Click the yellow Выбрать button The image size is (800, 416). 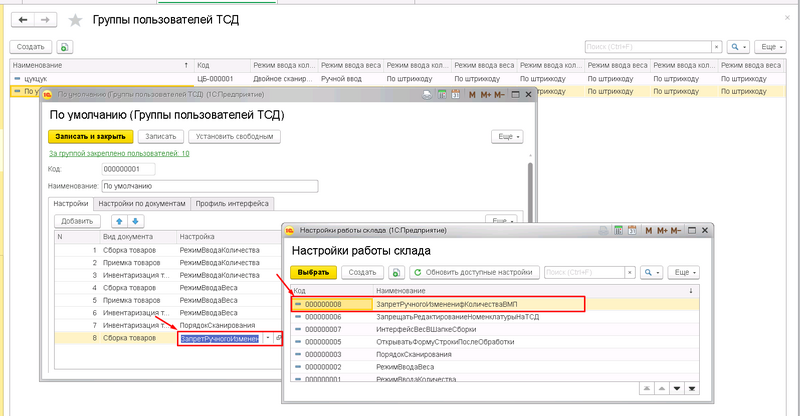(313, 273)
